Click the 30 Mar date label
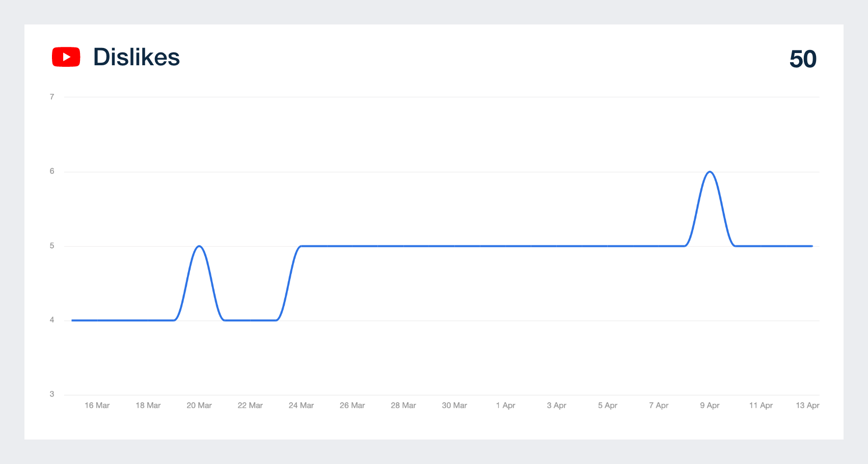This screenshot has height=464, width=868. (x=454, y=405)
